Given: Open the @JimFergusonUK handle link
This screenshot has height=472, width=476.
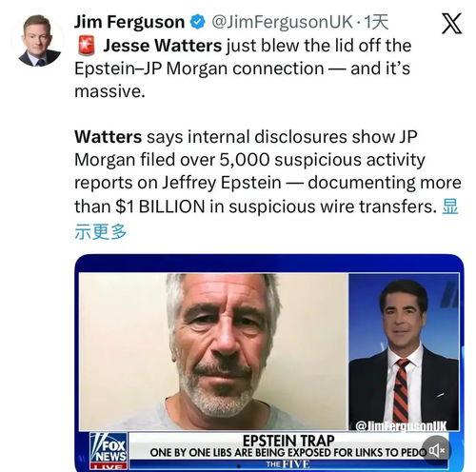Looking at the screenshot, I should tap(282, 22).
